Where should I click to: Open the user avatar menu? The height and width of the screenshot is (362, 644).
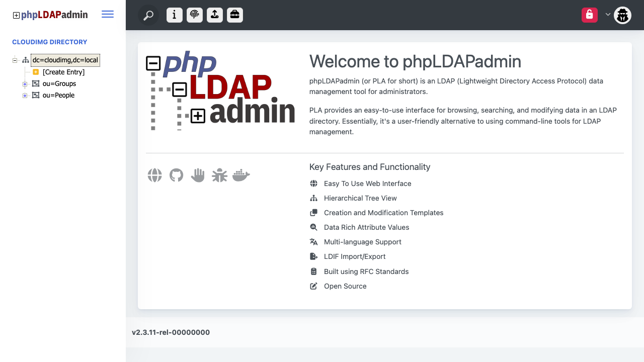(x=623, y=15)
